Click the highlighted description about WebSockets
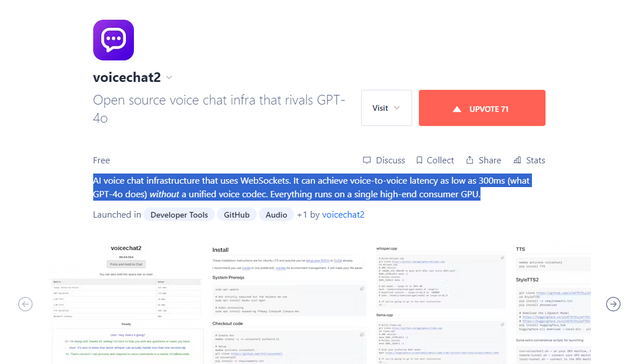The image size is (640, 364). (x=312, y=187)
